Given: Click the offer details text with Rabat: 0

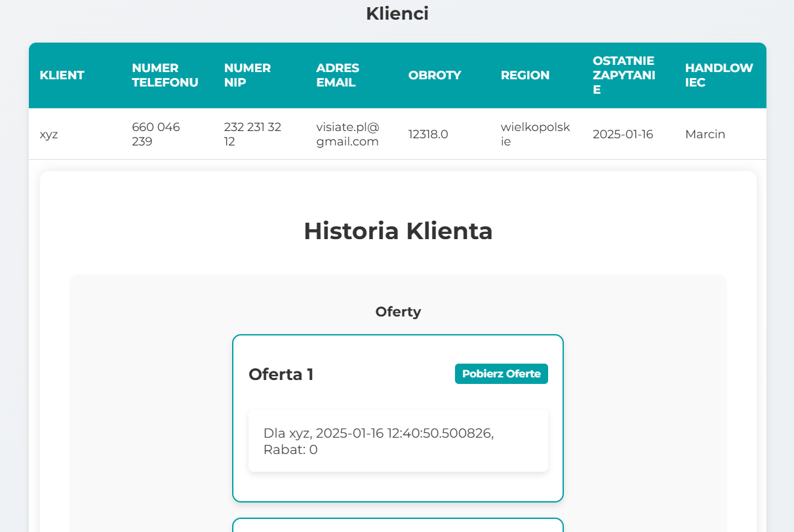Looking at the screenshot, I should (x=378, y=442).
